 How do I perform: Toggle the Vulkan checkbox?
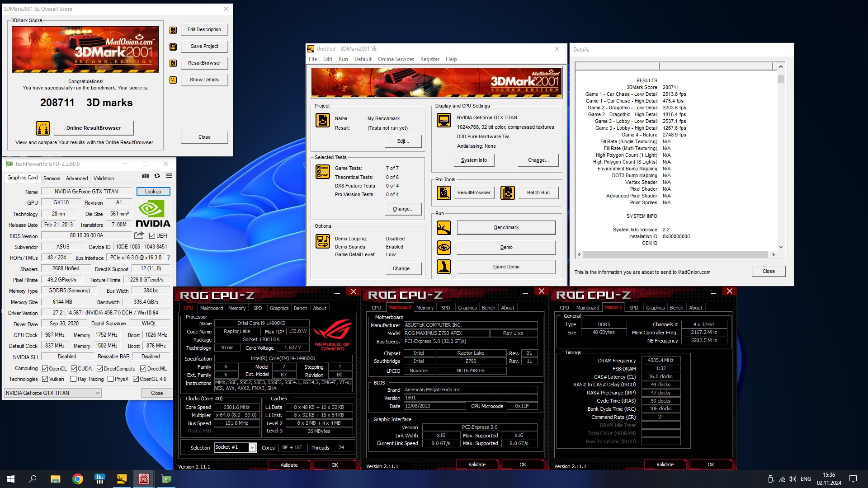(x=45, y=379)
